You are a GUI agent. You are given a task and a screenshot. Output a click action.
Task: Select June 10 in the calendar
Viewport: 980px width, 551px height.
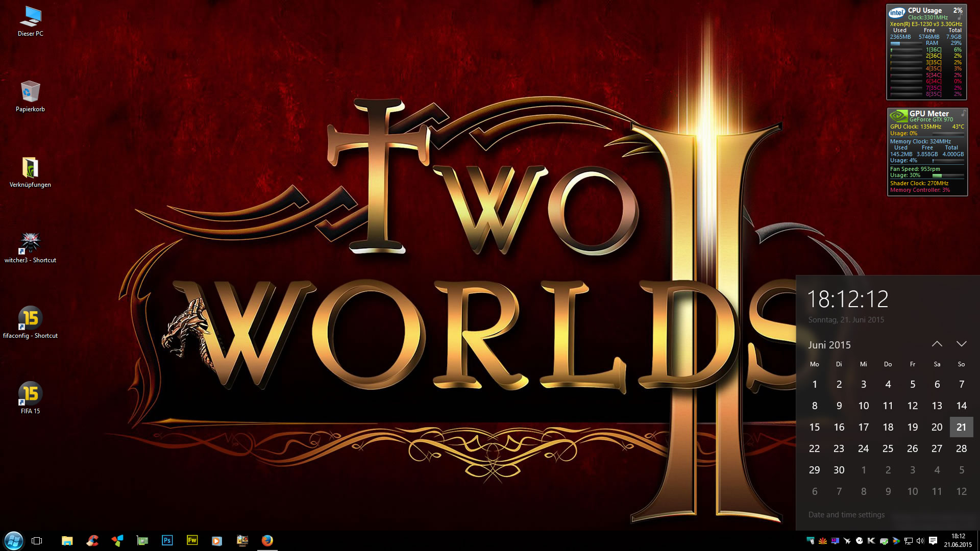tap(863, 406)
